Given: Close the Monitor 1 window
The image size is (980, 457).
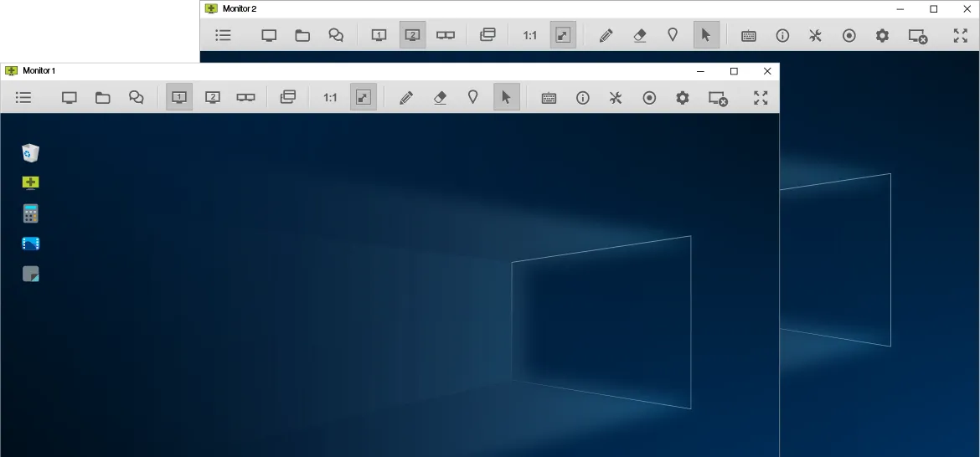Looking at the screenshot, I should coord(767,71).
